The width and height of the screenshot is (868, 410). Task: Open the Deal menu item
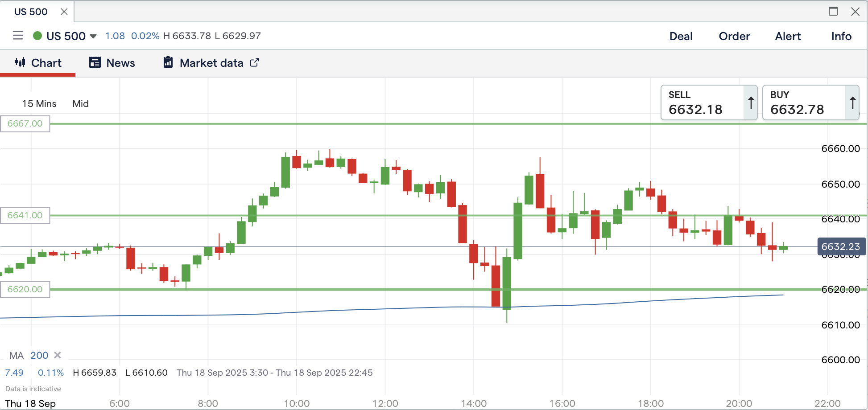click(x=681, y=36)
